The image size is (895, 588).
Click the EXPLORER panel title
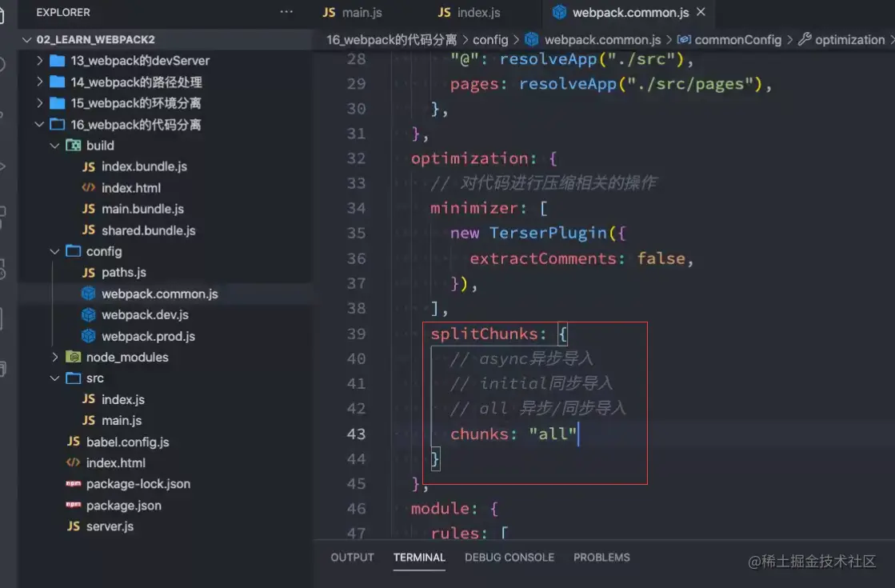coord(63,12)
